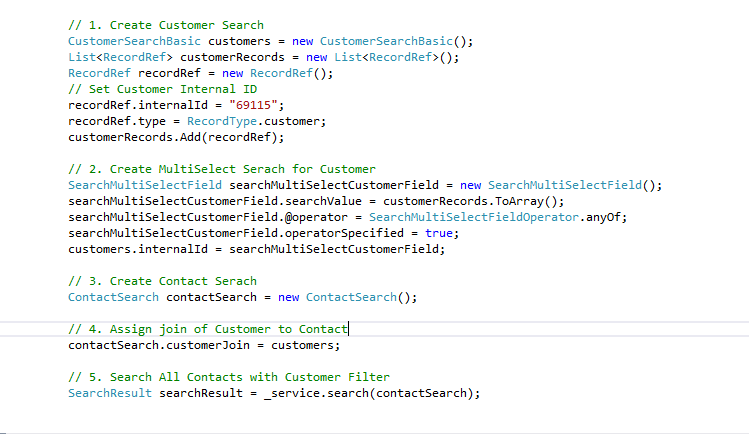This screenshot has width=749, height=434.
Task: Click 'contactSearch.customerJoin = customers;' line
Action: pyautogui.click(x=204, y=345)
